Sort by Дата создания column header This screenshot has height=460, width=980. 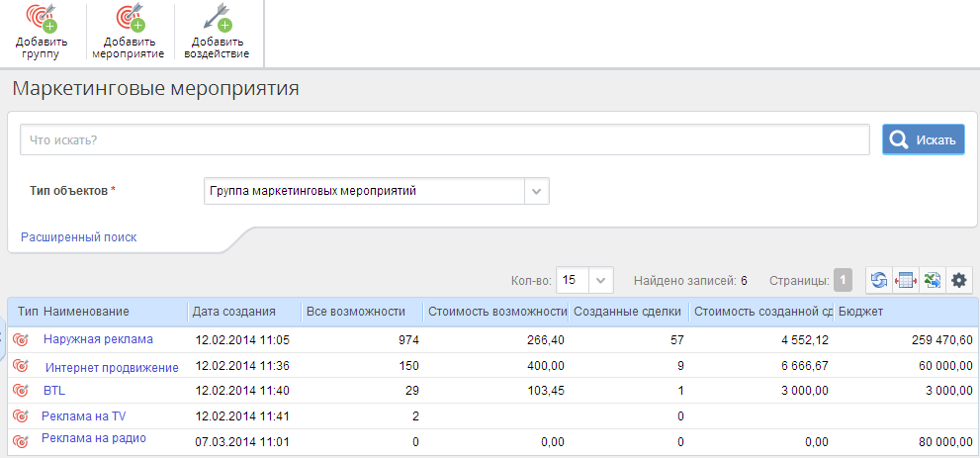233,312
